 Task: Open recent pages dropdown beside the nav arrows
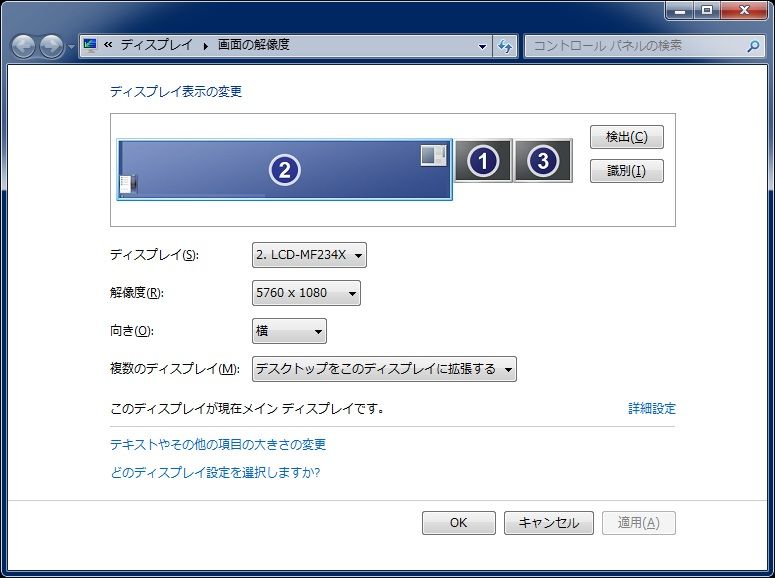pos(71,47)
